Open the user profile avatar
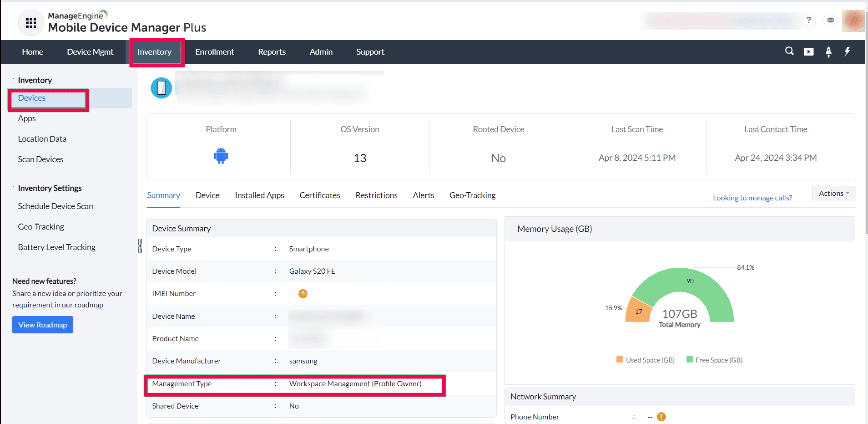Image resolution: width=868 pixels, height=424 pixels. (x=853, y=20)
